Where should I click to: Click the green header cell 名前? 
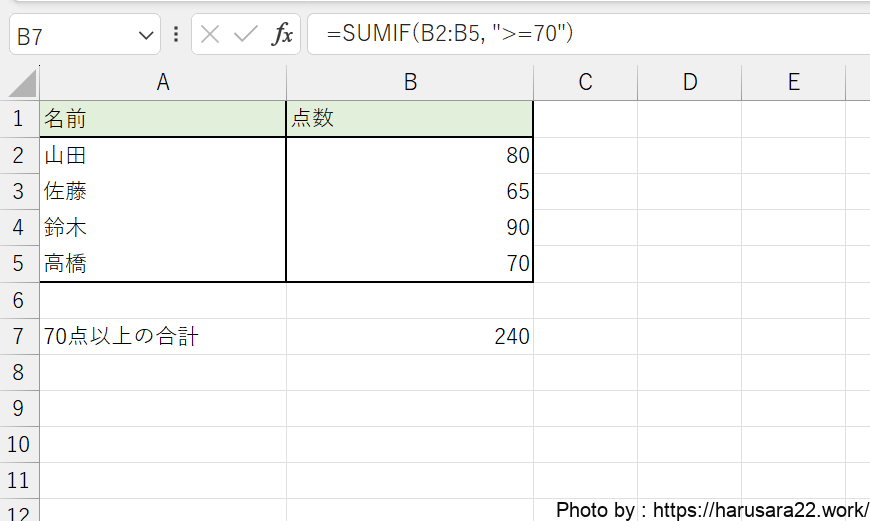point(163,119)
